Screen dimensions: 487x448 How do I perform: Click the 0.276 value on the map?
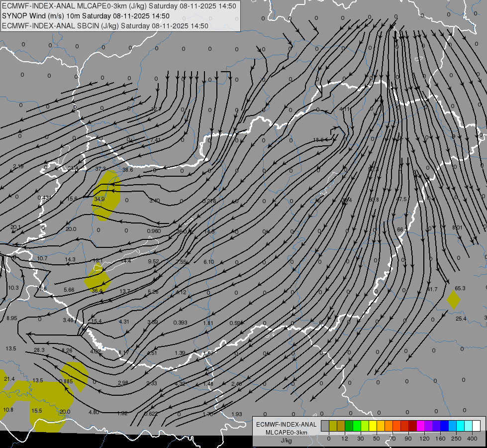pos(209,201)
